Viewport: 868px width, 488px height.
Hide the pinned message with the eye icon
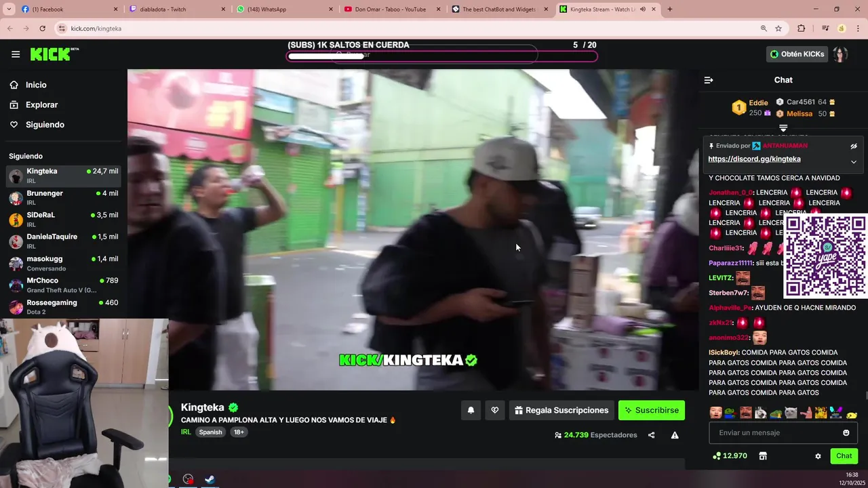[854, 146]
